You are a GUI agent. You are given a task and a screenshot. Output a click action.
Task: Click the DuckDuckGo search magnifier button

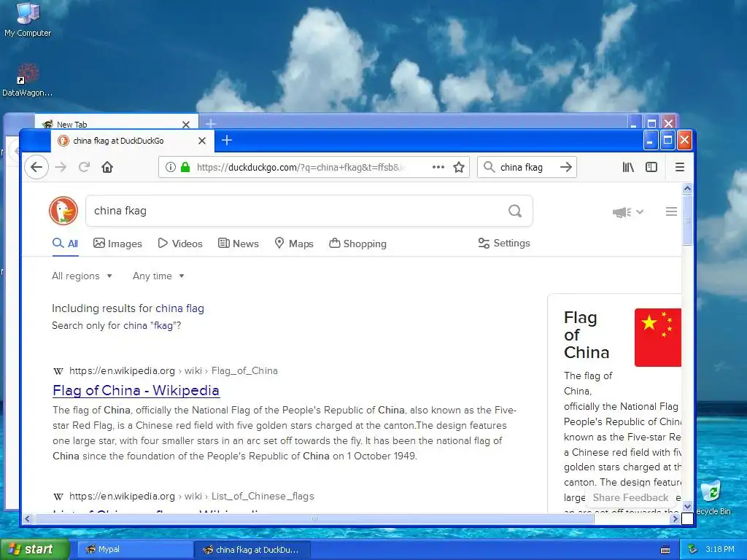tap(515, 211)
